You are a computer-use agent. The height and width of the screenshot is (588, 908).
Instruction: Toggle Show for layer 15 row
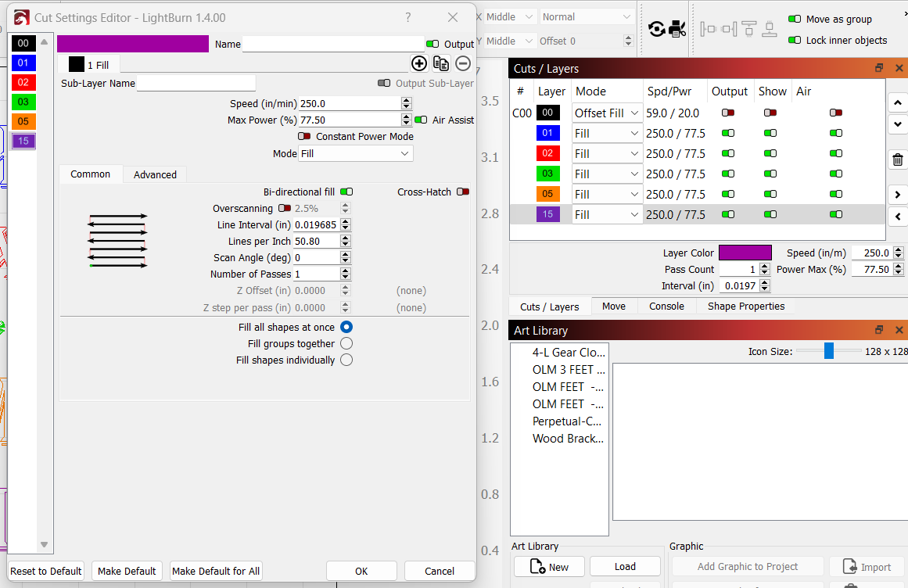pyautogui.click(x=770, y=214)
